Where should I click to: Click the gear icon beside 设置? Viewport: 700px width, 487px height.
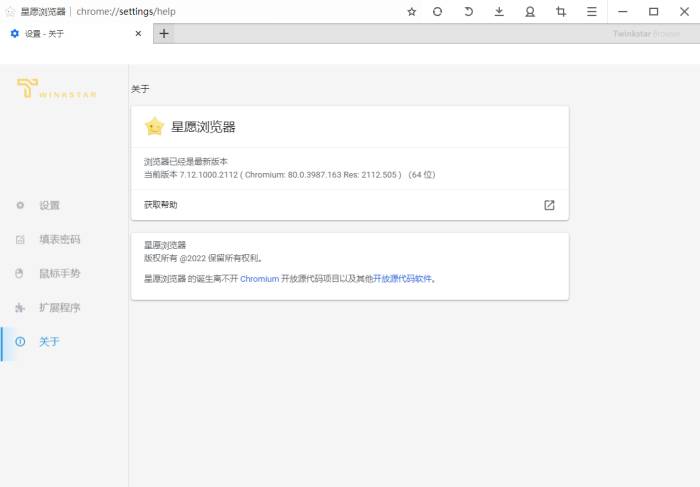click(20, 205)
